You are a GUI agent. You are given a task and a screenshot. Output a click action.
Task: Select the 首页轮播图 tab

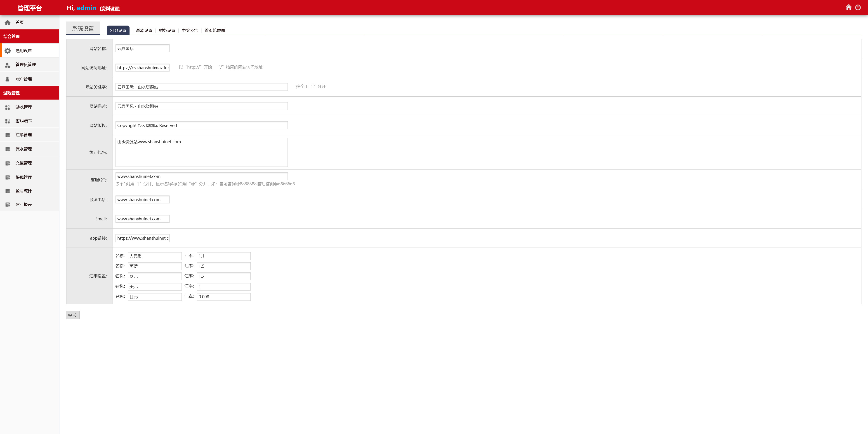point(214,30)
